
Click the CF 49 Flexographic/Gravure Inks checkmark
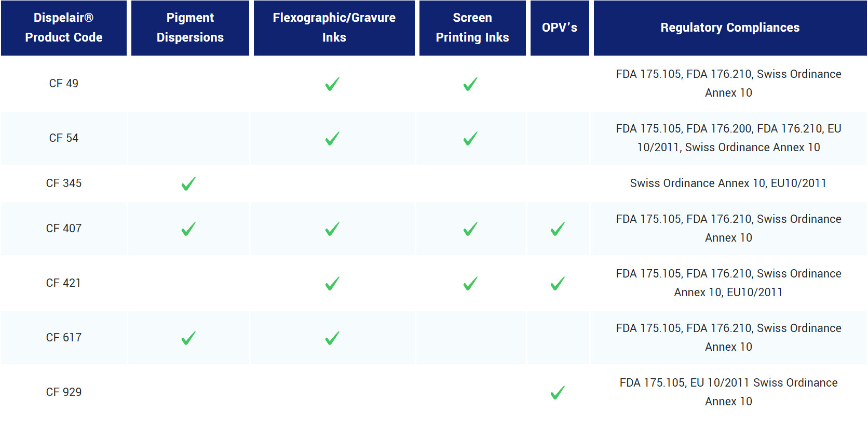pos(332,84)
